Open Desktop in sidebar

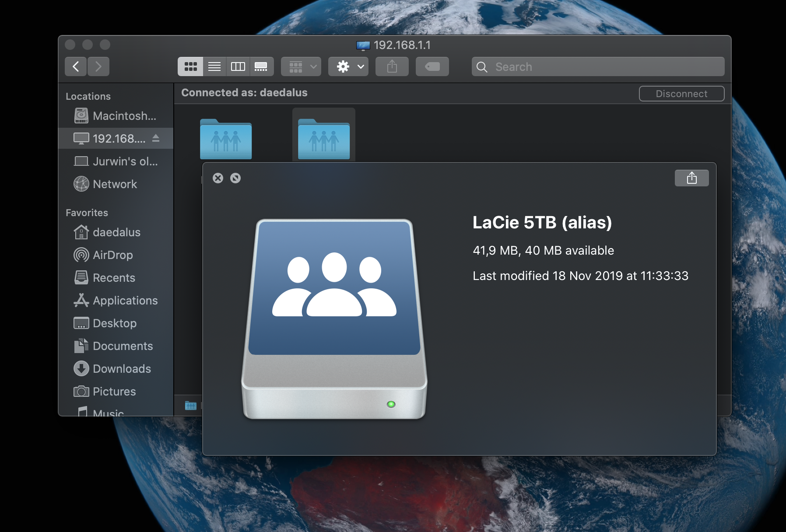point(116,323)
